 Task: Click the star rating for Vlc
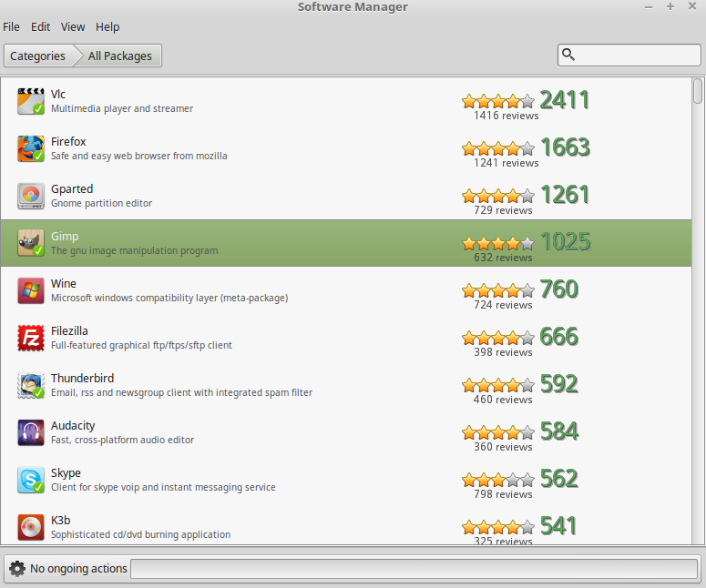(498, 101)
